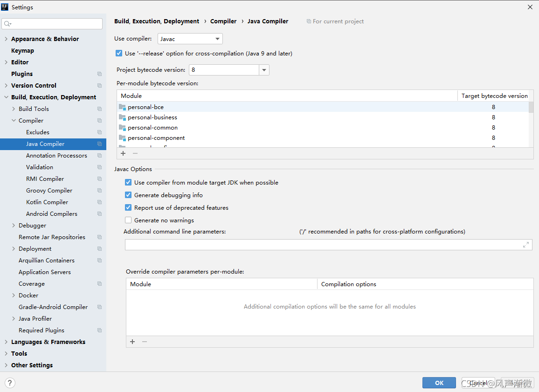
Task: Click the remove module bytecode minus icon
Action: 135,153
